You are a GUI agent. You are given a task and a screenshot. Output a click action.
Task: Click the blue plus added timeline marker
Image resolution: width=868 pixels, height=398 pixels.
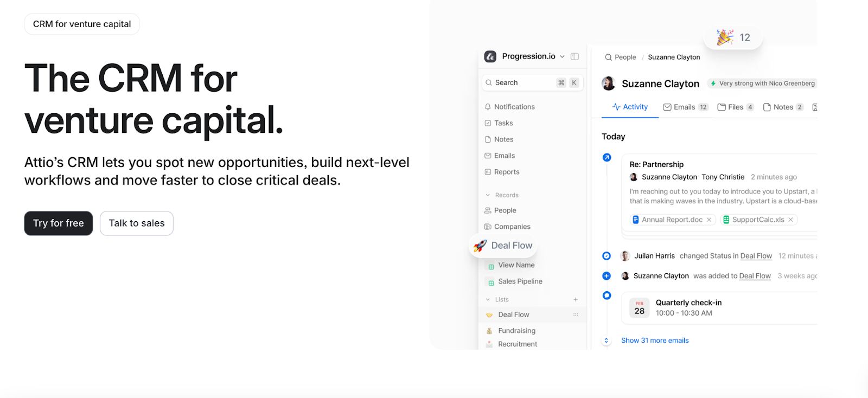point(607,276)
